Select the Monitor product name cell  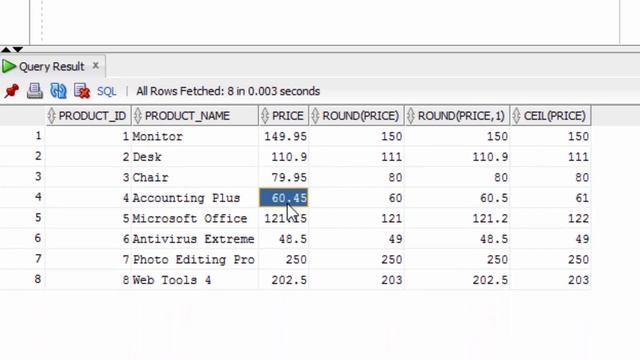tap(195, 136)
